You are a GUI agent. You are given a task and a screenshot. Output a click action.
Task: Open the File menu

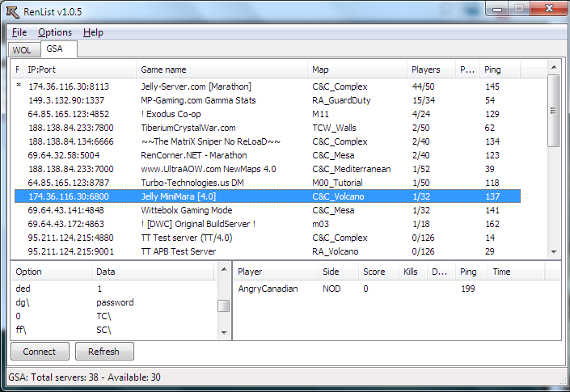coord(19,32)
